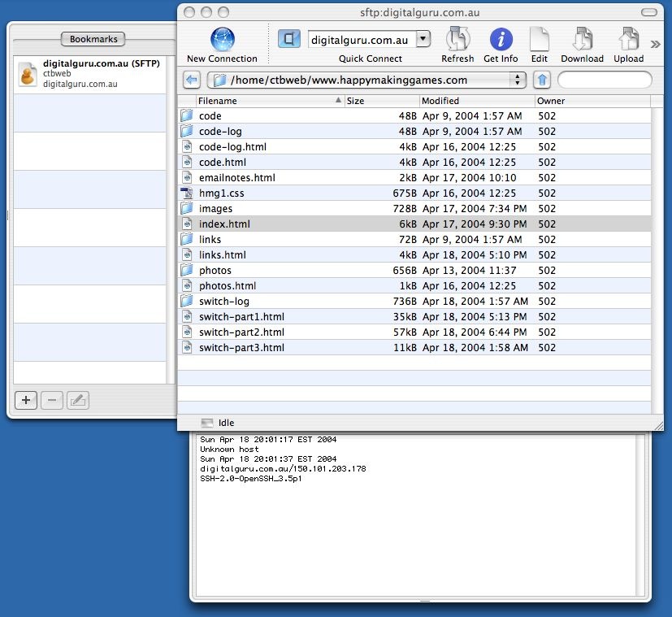672x617 pixels.
Task: Sort the file list by Filename
Action: [x=270, y=101]
